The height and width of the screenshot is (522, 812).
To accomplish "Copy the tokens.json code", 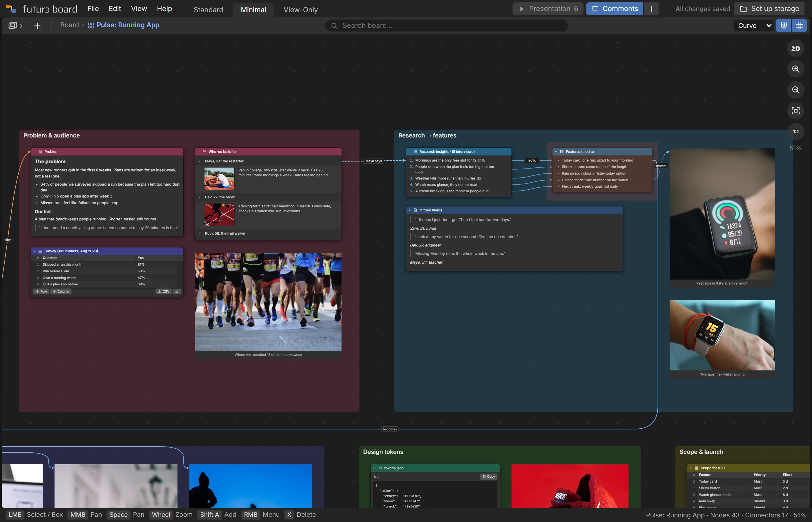I will coord(489,476).
